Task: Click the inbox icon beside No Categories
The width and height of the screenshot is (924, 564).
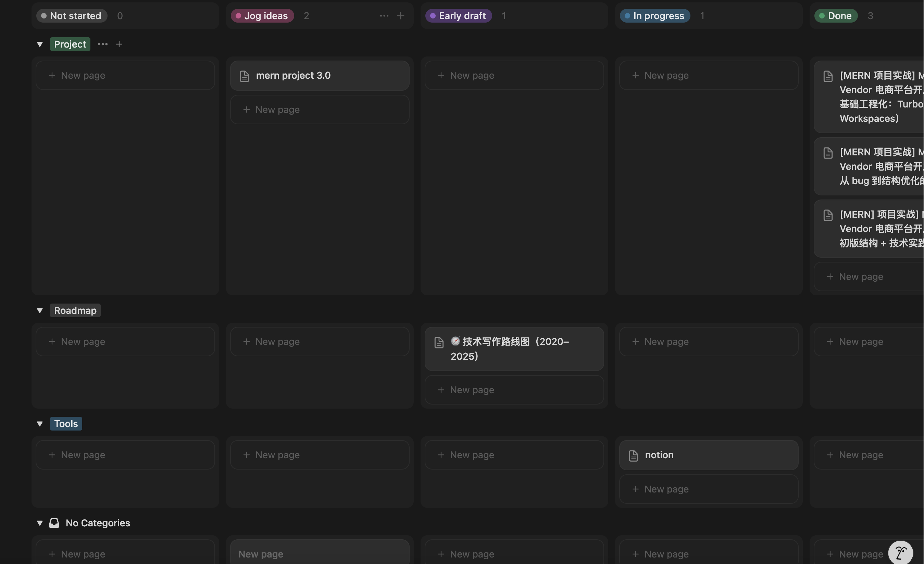Action: point(54,523)
